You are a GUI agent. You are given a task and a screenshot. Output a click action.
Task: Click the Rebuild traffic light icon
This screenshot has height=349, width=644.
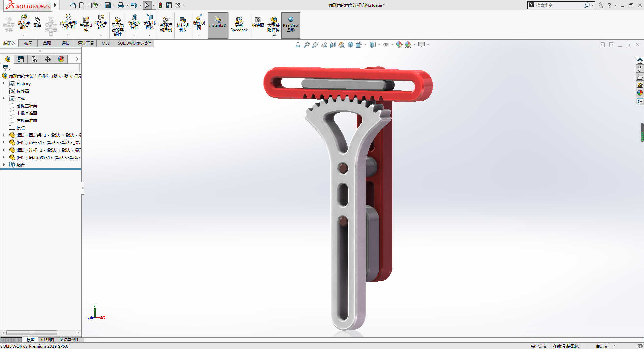pos(160,5)
